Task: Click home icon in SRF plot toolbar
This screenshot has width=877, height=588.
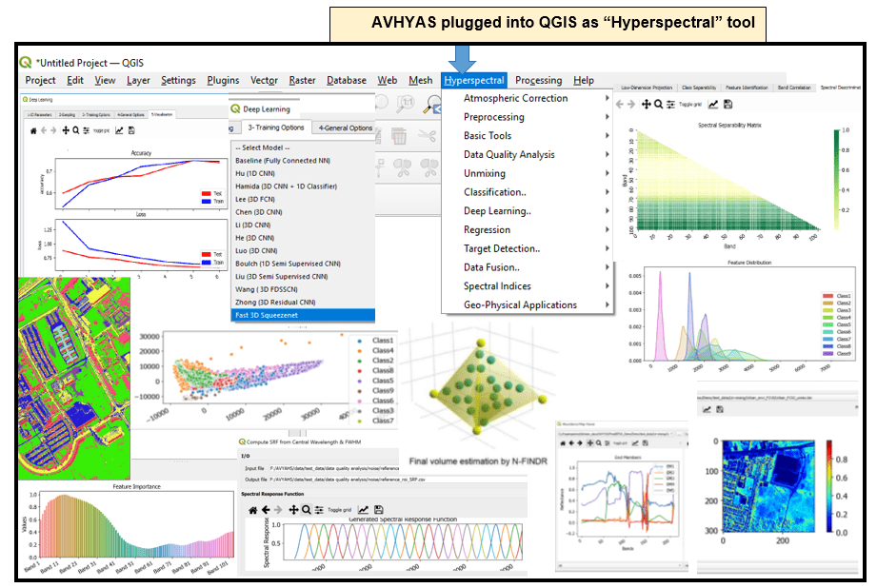Action: pos(252,510)
